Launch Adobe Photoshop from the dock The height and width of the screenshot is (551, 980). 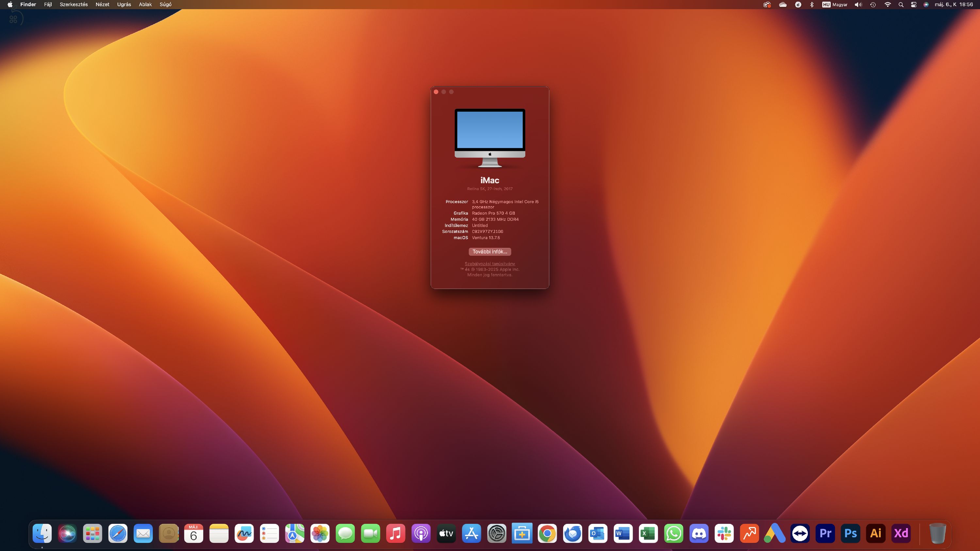850,533
